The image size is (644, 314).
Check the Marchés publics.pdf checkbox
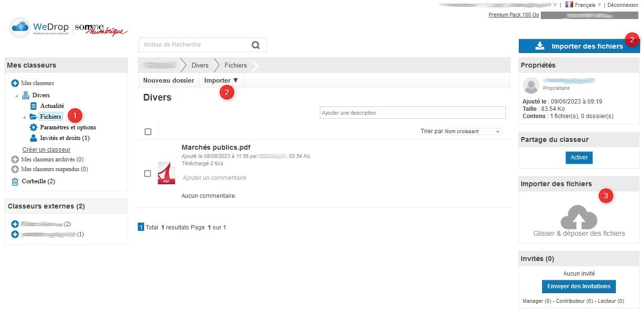pos(148,174)
